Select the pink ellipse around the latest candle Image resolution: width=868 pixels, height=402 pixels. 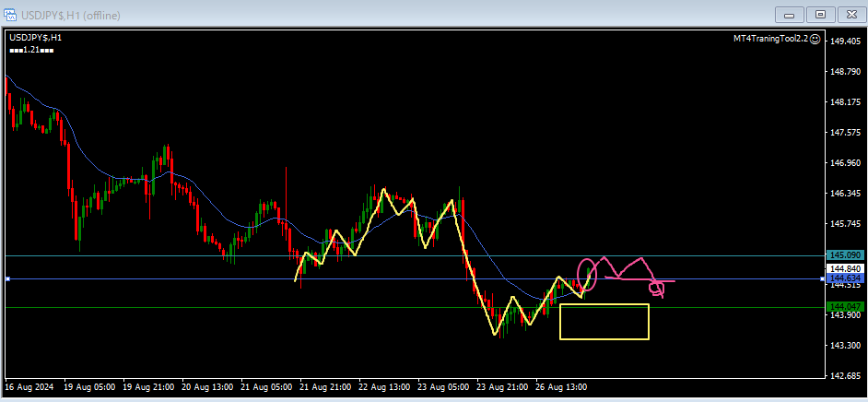(586, 274)
